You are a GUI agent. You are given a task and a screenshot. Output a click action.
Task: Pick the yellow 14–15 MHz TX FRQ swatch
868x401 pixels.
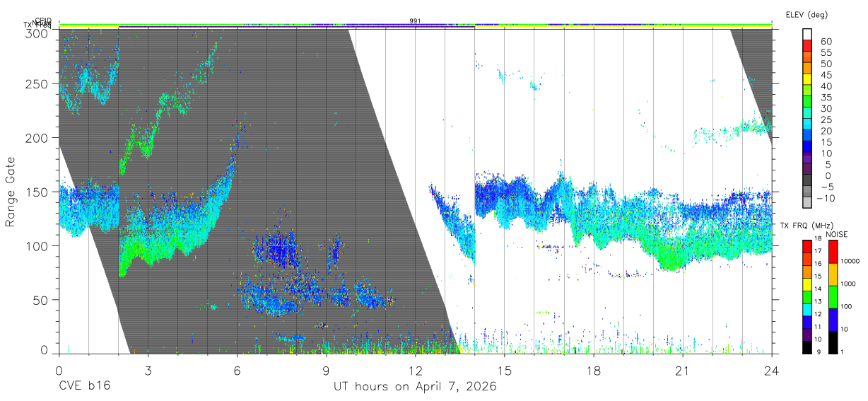coord(807,285)
